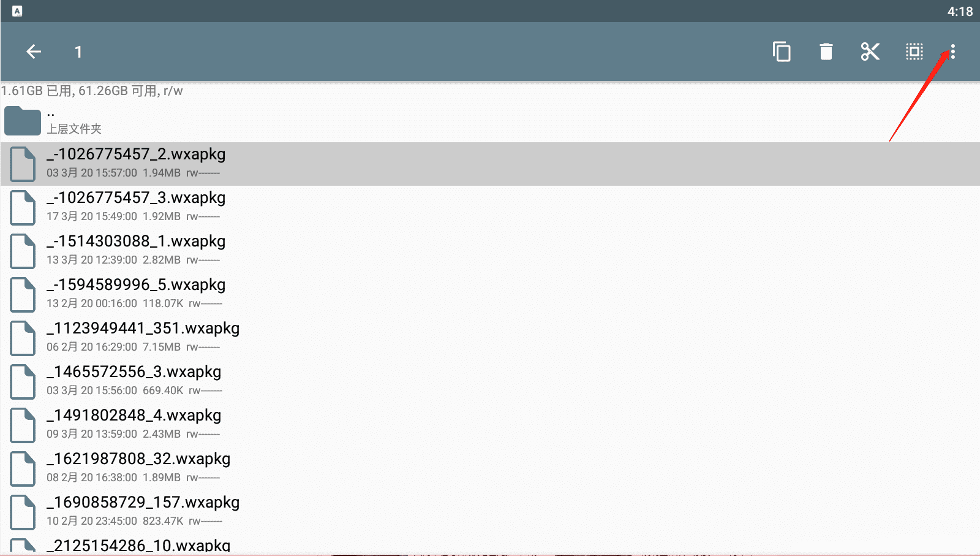Select the file _-1594589996_5.wxapkg

[x=490, y=294]
